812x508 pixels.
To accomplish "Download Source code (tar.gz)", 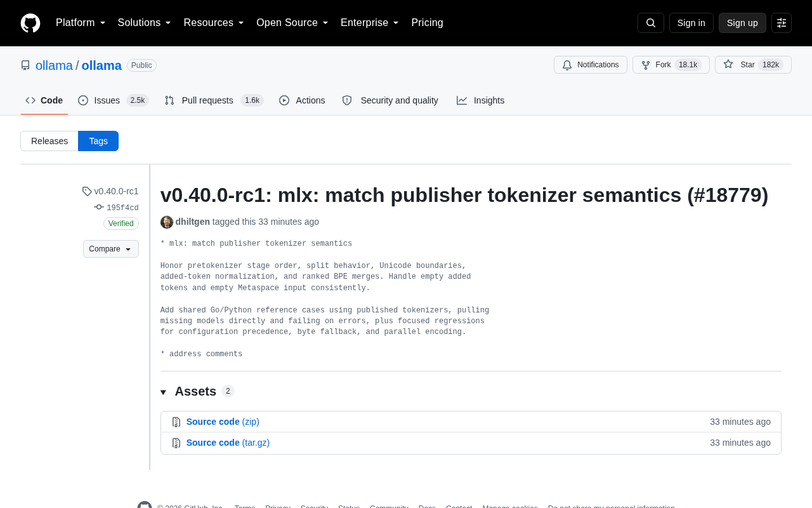I will click(228, 443).
